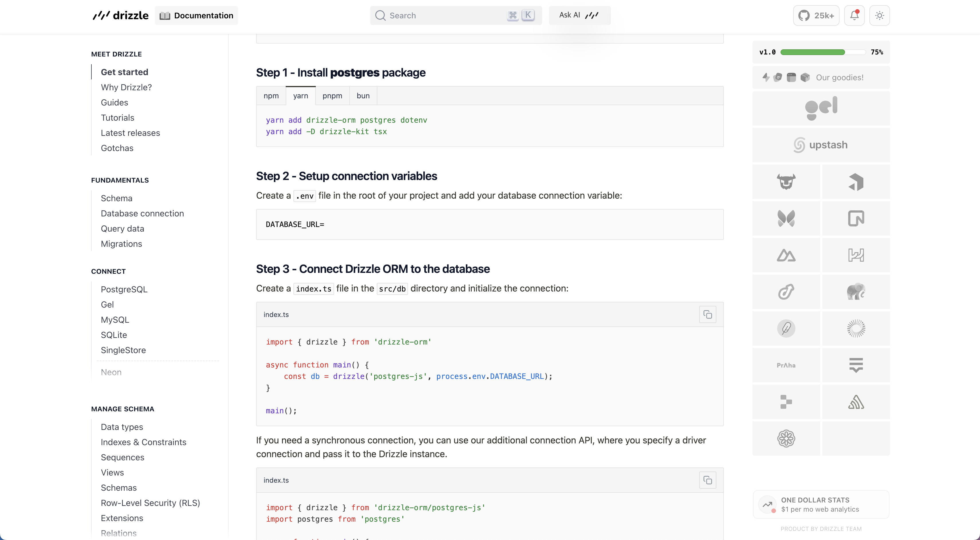Click the Nuxt mountain sponsor logo
Viewport: 980px width, 540px height.
pos(786,255)
